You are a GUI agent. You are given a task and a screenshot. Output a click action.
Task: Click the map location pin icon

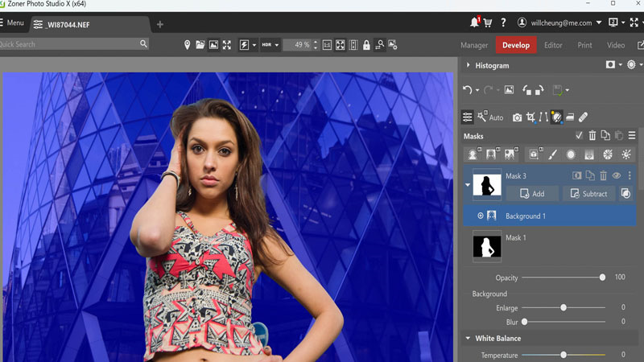pos(187,45)
